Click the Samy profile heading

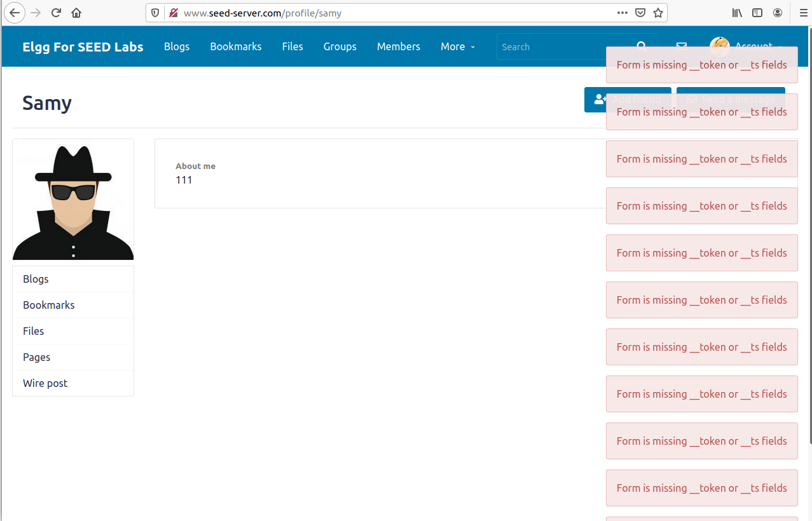point(47,103)
